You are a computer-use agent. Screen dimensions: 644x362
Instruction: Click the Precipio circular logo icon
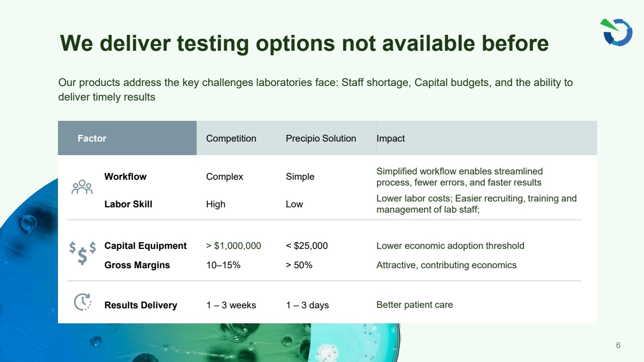[x=617, y=32]
